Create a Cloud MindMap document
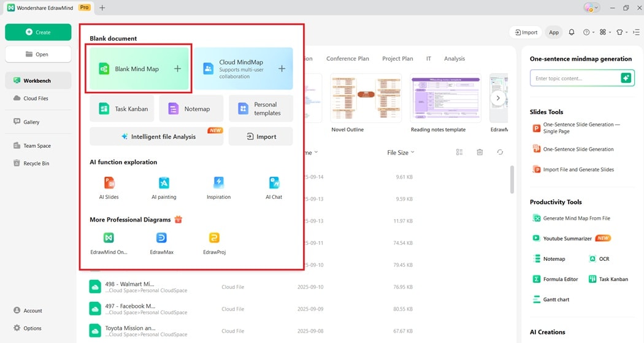The width and height of the screenshot is (644, 343). 243,69
